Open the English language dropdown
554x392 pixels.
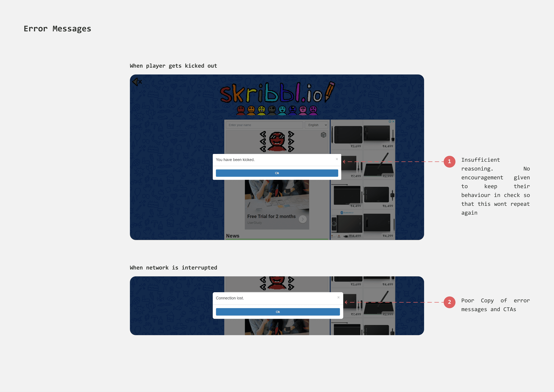316,125
